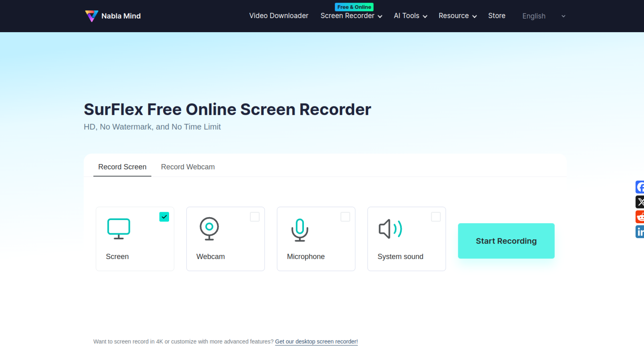Share page via X icon
The image size is (644, 362).
(x=640, y=202)
